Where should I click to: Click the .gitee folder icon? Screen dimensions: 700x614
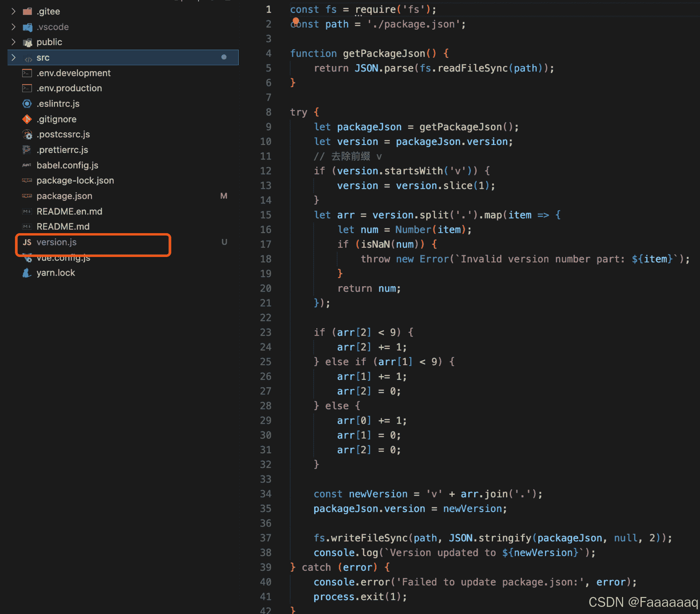coord(27,12)
